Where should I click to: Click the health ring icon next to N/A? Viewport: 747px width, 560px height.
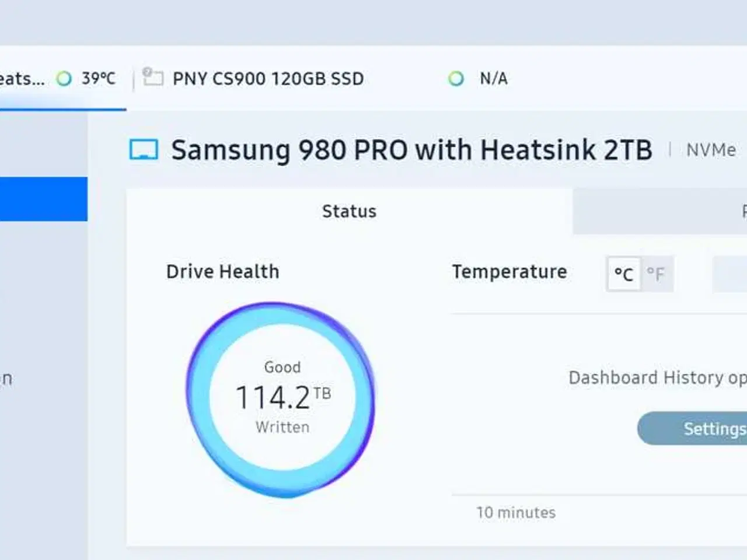[x=456, y=78]
